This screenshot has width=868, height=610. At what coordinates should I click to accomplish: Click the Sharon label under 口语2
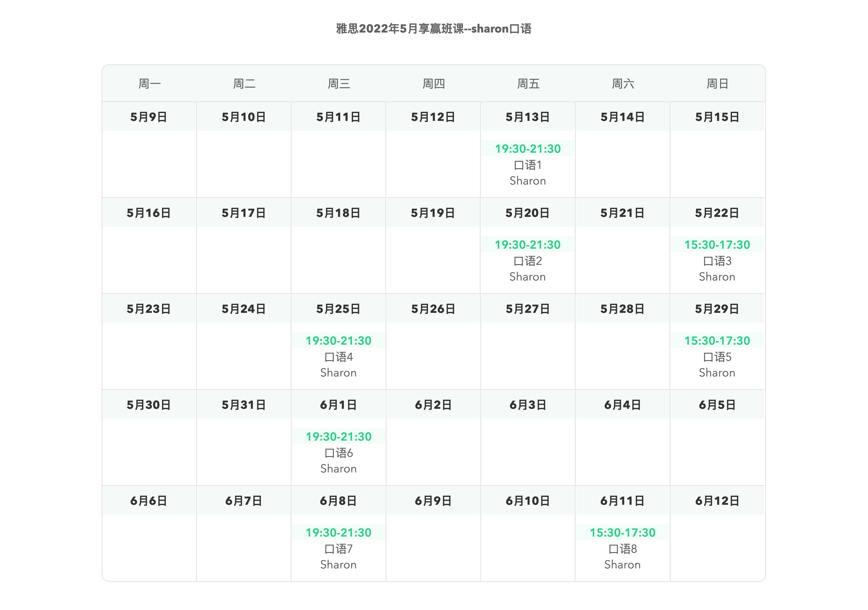pyautogui.click(x=528, y=277)
